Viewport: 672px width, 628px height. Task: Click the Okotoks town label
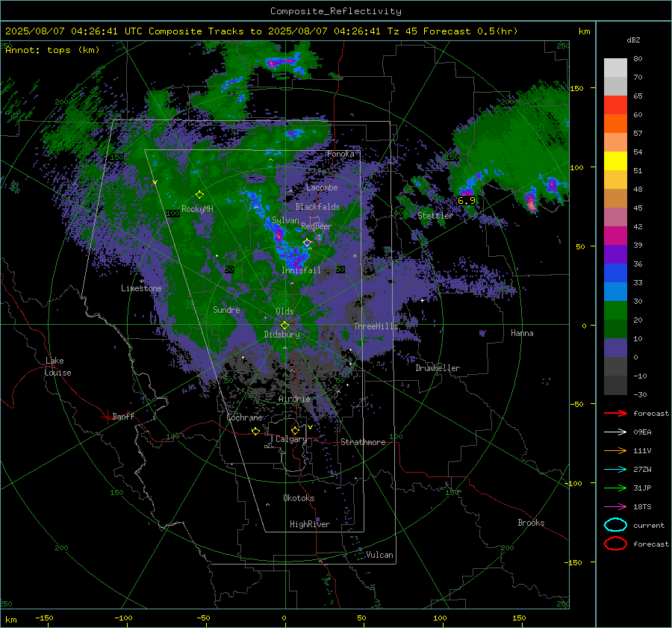click(299, 498)
